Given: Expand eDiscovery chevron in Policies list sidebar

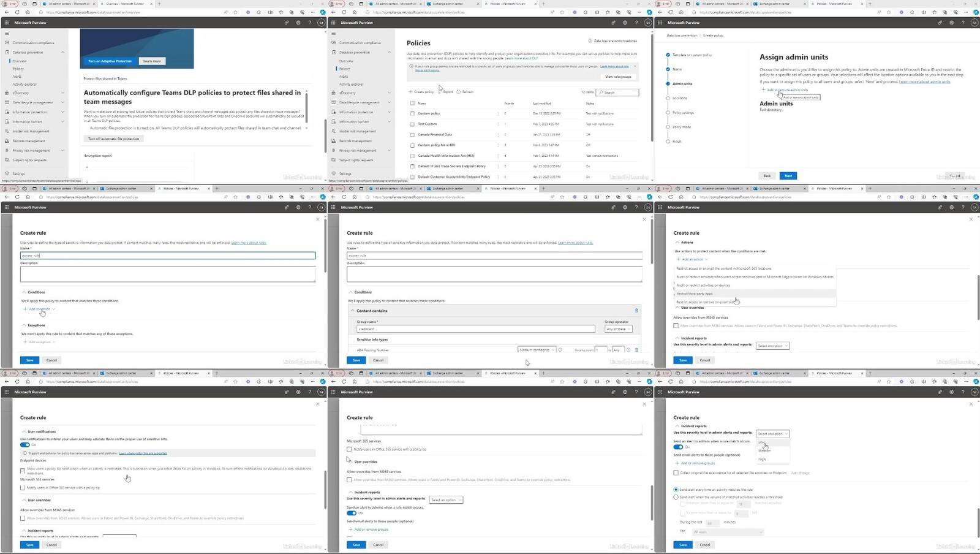Looking at the screenshot, I should tap(390, 93).
